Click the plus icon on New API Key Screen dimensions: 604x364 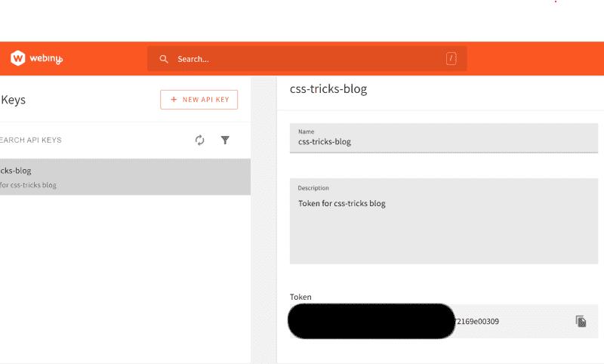(x=174, y=100)
